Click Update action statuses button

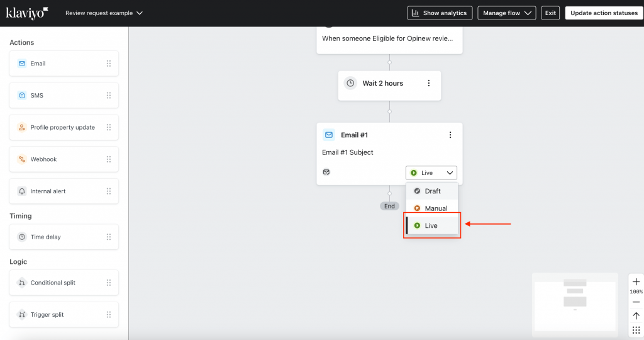click(x=604, y=13)
